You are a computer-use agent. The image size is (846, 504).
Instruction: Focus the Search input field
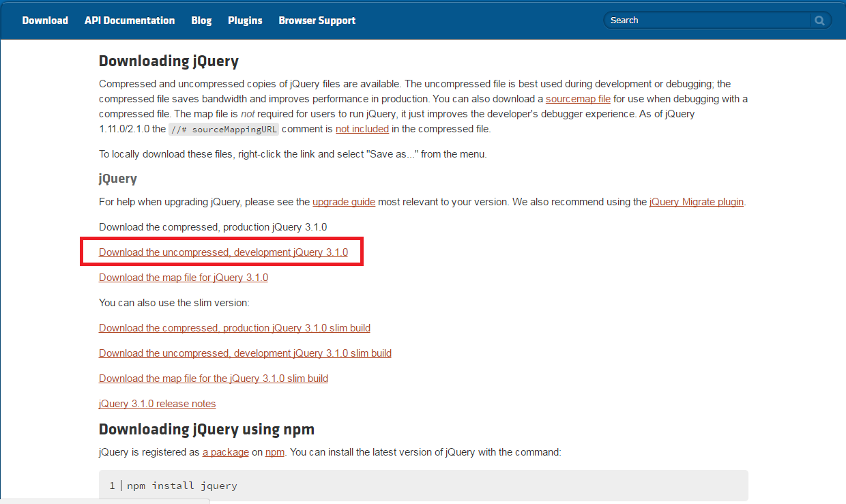point(708,20)
